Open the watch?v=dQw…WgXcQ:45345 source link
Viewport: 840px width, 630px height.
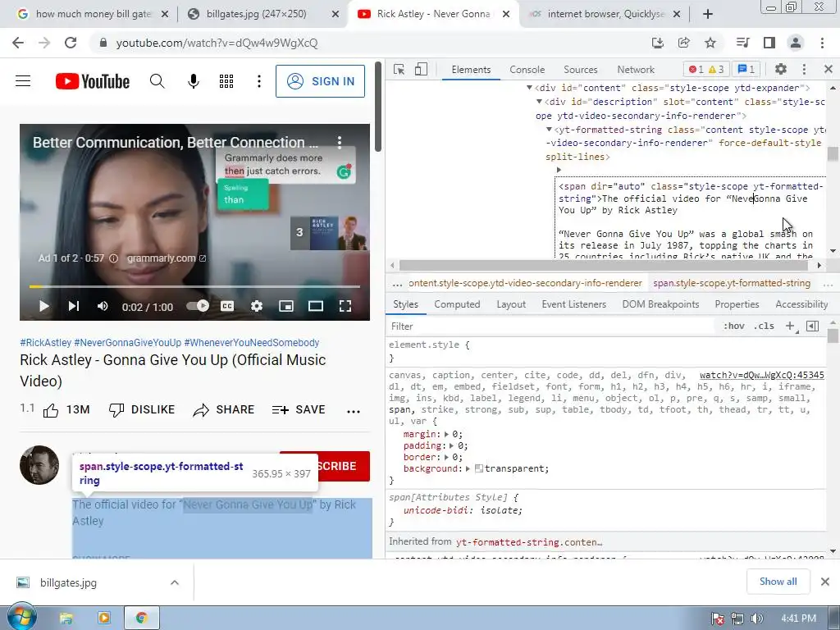762,375
